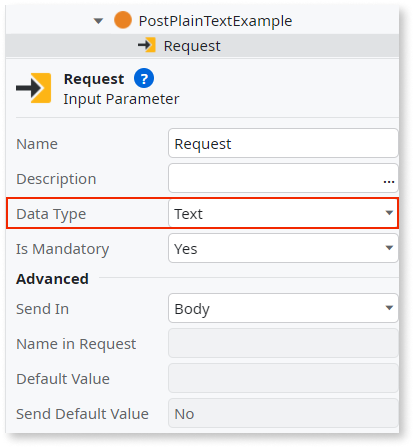Screen dimensions: 414x448
Task: Click the Is Mandatory label
Action: coord(62,249)
